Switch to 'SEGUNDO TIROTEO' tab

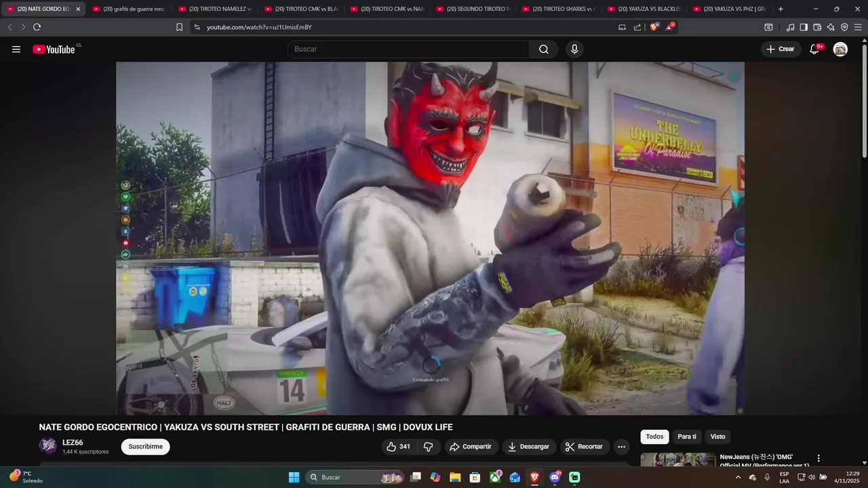coord(473,9)
